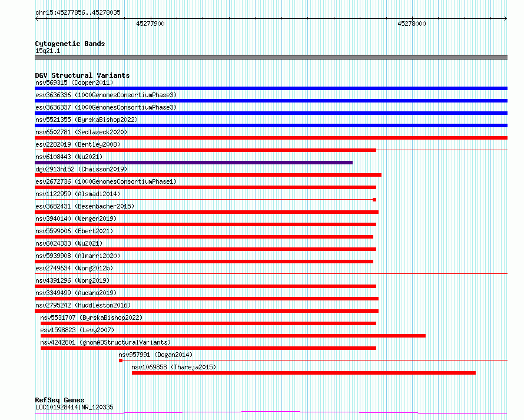Click nsv5599006 (Ebert2021) label
Viewport: 524px width, 420px height.
(74, 231)
